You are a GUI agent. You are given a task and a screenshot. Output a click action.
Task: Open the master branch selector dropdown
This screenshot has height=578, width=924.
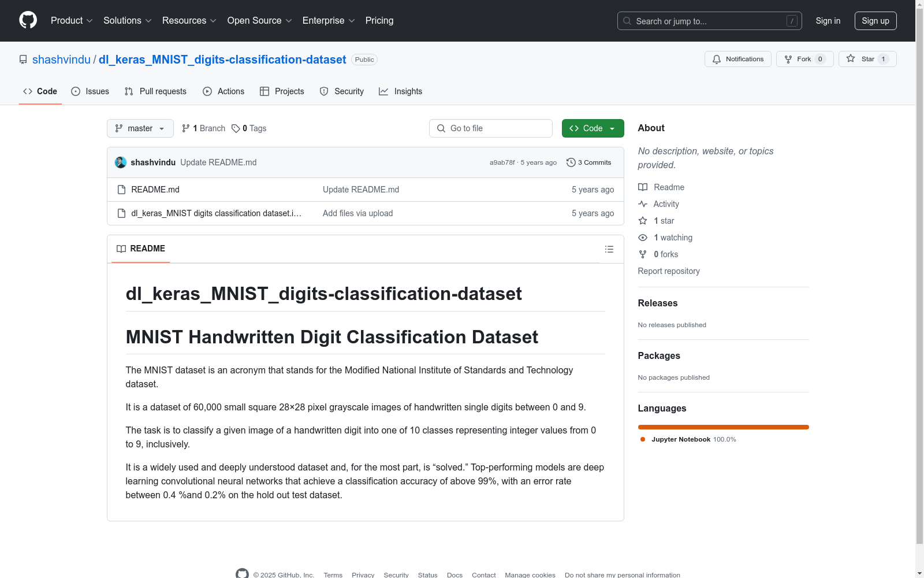pyautogui.click(x=140, y=128)
